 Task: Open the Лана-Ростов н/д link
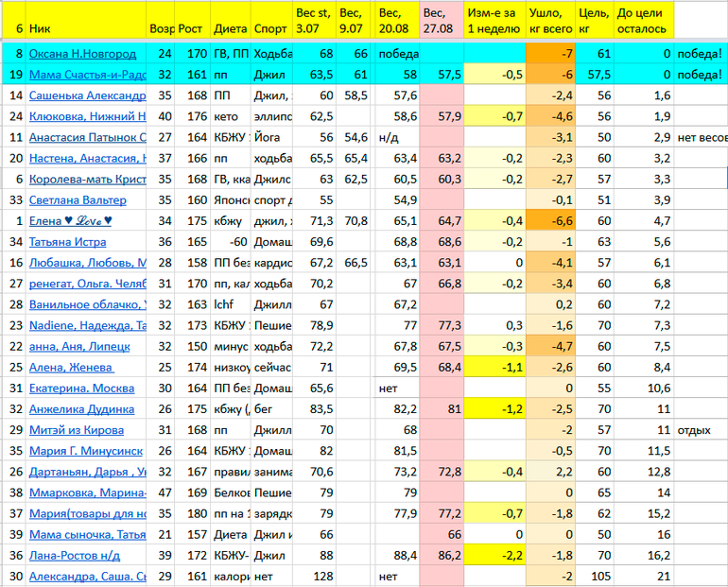(x=78, y=556)
